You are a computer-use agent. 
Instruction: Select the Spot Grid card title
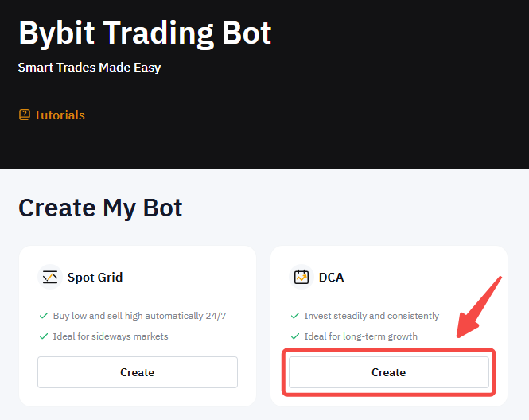[x=95, y=278]
